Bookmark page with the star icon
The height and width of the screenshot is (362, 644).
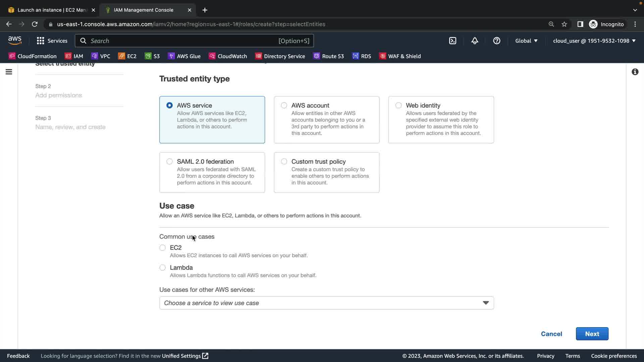(x=564, y=24)
